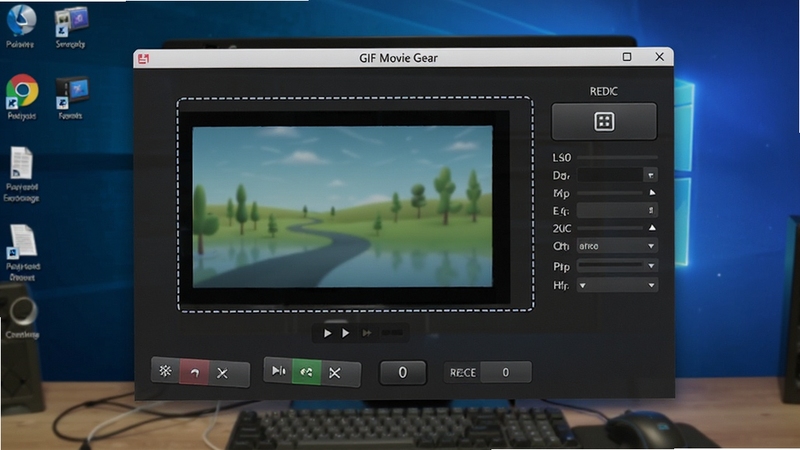Click the play-step icon next to the green button

(279, 370)
